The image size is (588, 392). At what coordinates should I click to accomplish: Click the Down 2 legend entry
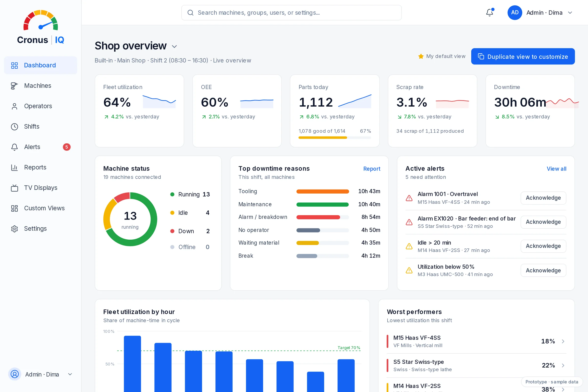click(190, 231)
